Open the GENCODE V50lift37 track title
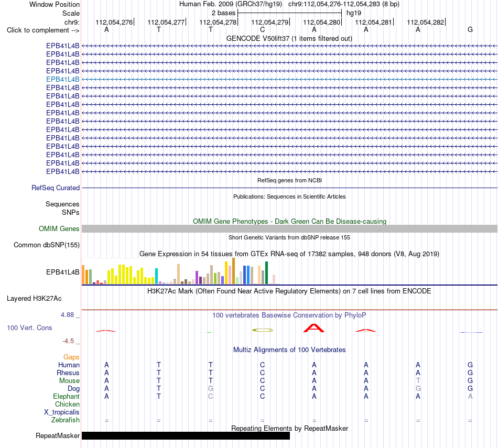This screenshot has width=498, height=448. (x=289, y=38)
